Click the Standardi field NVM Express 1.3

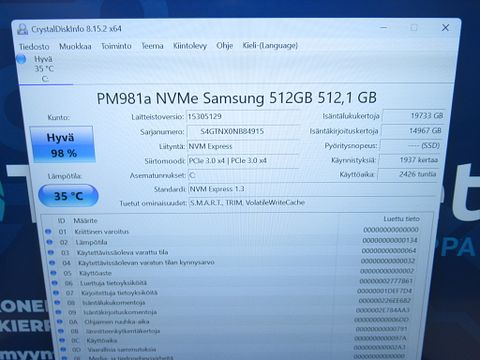click(313, 189)
